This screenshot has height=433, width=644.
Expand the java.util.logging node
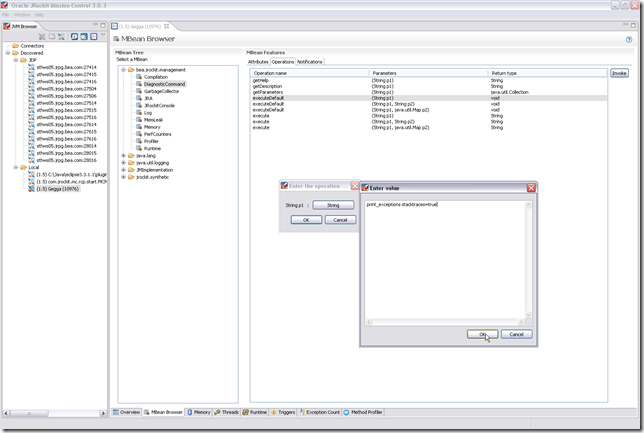[123, 163]
